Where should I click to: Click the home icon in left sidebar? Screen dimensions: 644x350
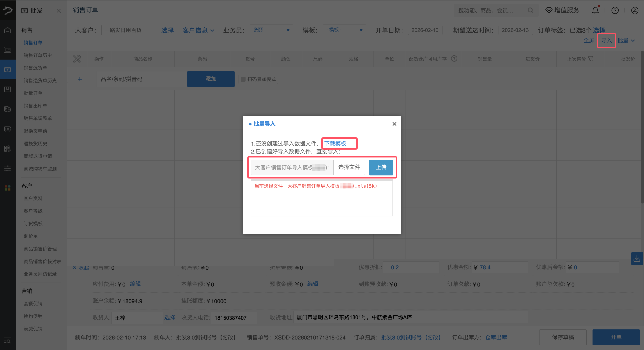tap(7, 30)
